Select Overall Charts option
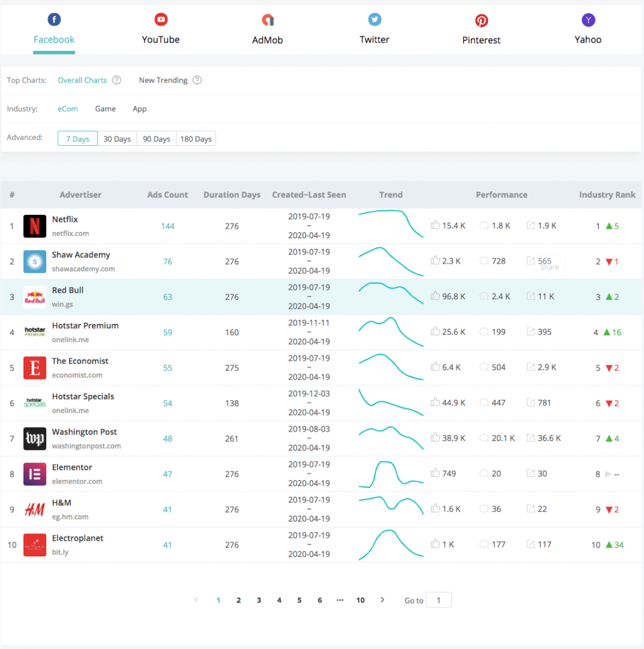 82,80
